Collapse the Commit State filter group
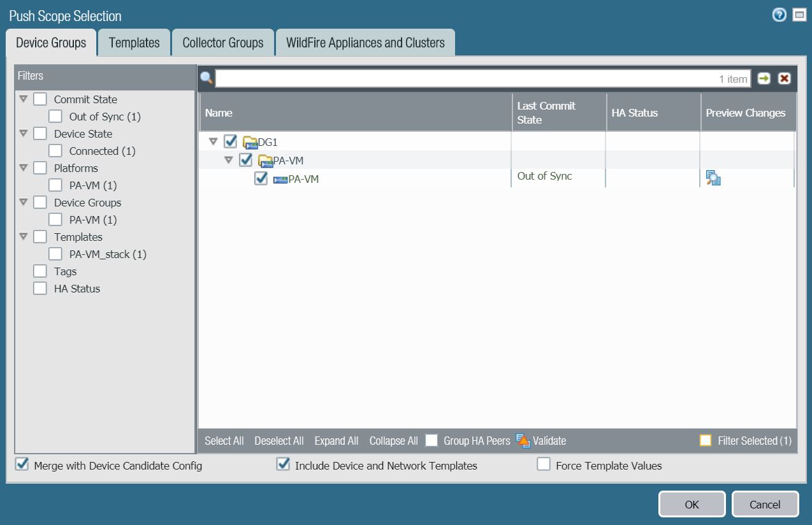Image resolution: width=812 pixels, height=525 pixels. tap(24, 99)
